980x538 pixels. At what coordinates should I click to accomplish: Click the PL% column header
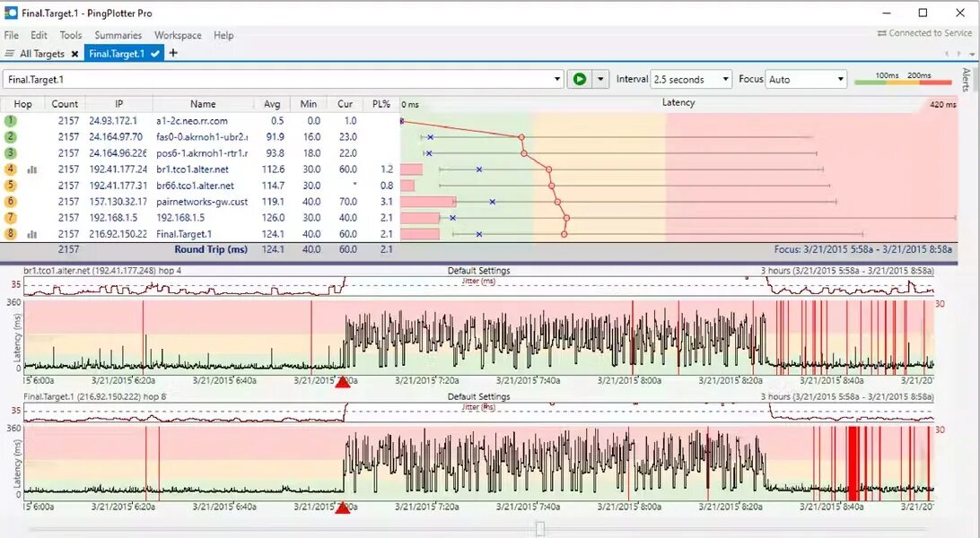381,104
